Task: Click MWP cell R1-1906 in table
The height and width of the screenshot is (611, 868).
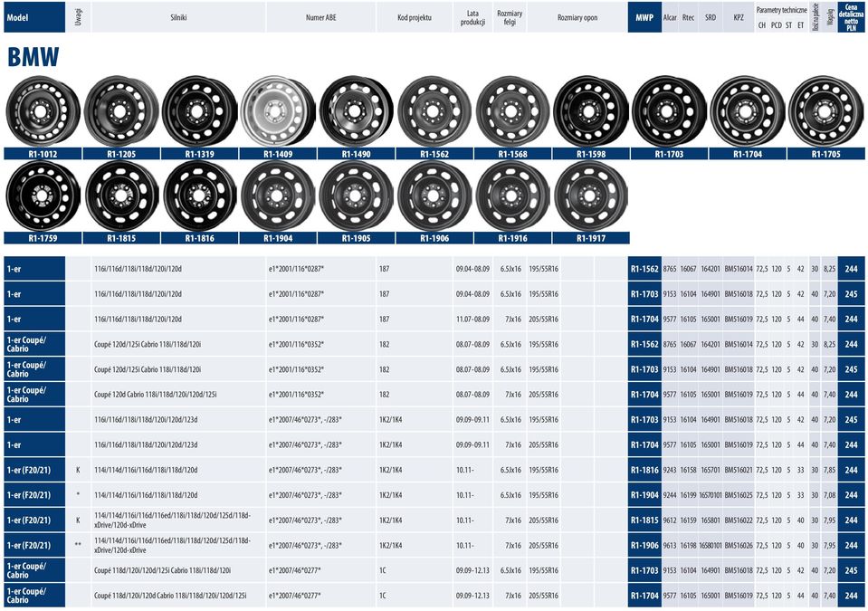Action: tap(644, 546)
